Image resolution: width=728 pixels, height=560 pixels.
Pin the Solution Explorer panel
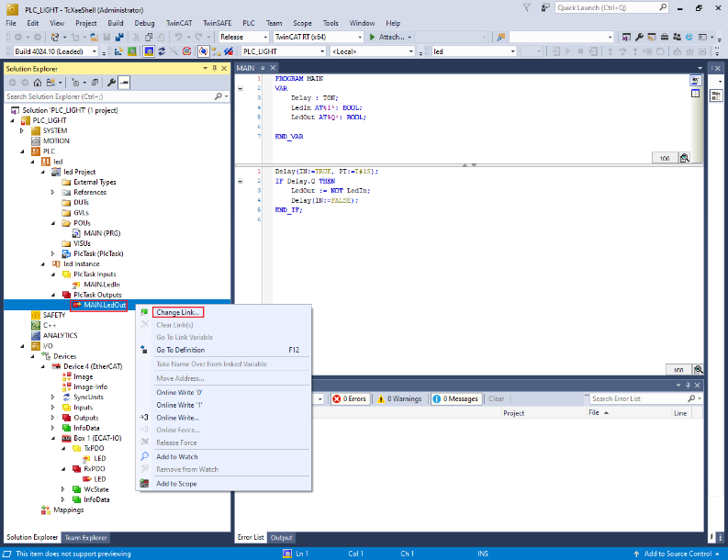(214, 68)
